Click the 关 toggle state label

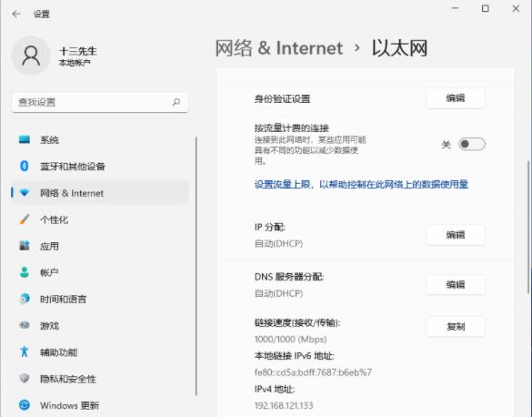[x=447, y=145]
